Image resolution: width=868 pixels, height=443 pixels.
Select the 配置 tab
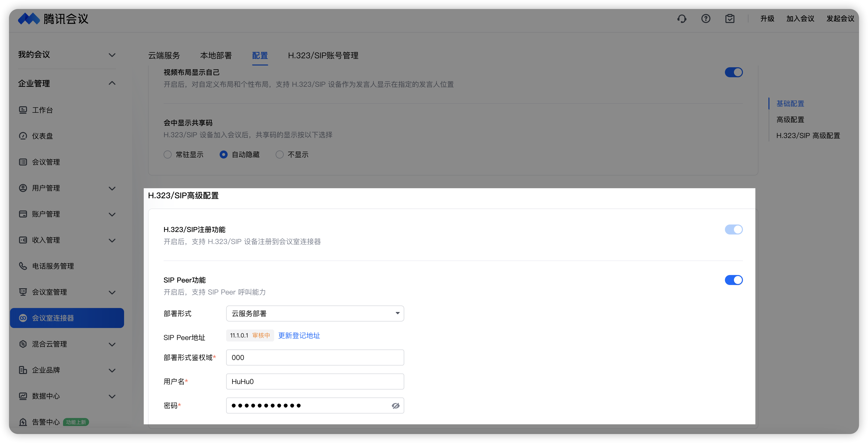(260, 55)
